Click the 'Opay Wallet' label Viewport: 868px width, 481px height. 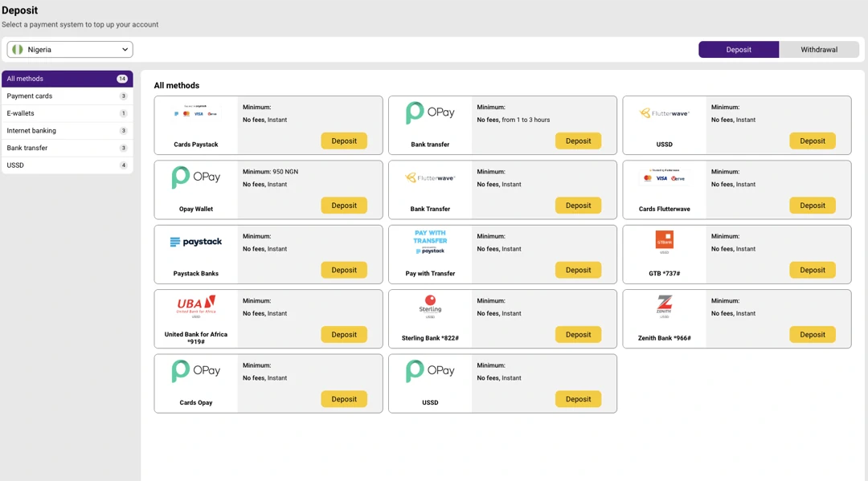[x=196, y=209]
